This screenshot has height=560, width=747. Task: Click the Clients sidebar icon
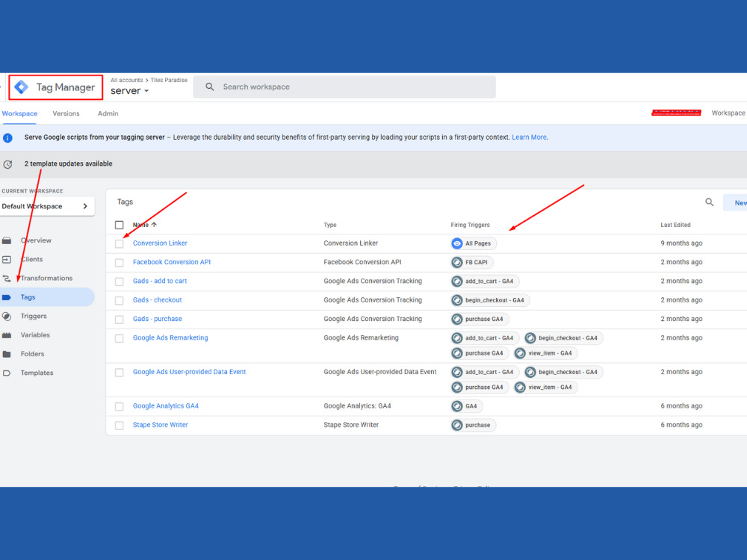click(7, 260)
